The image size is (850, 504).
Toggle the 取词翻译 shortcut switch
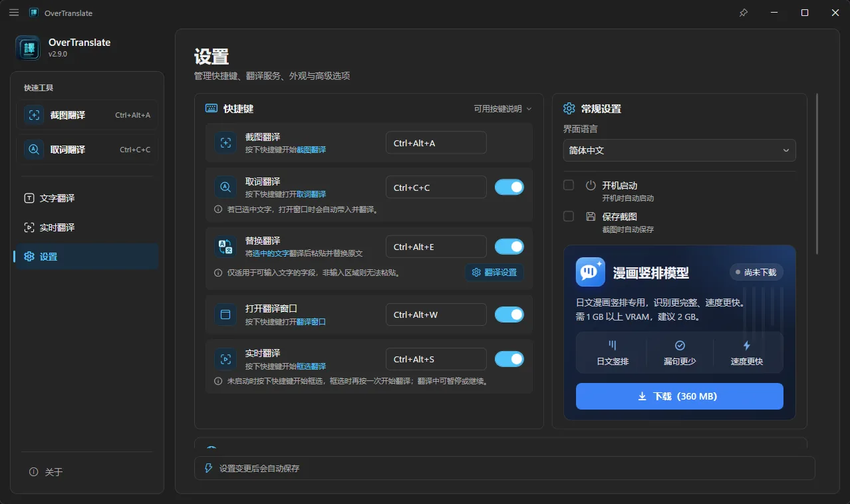509,188
